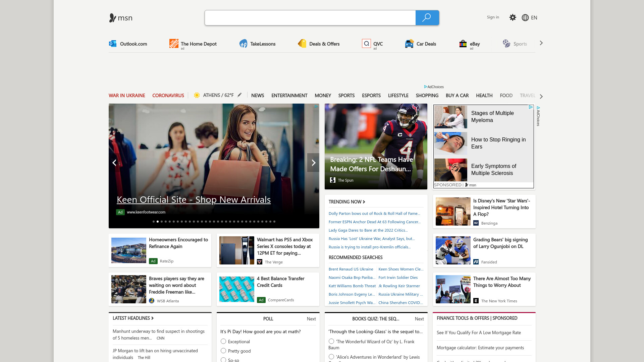
Task: Click the sunny weather icon
Action: coord(197,95)
